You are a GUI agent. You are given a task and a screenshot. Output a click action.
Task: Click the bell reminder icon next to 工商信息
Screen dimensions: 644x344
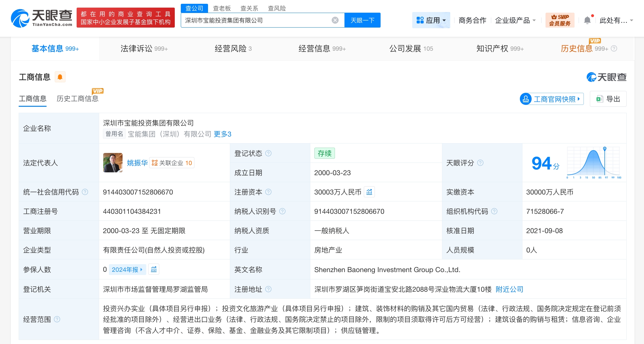[60, 77]
